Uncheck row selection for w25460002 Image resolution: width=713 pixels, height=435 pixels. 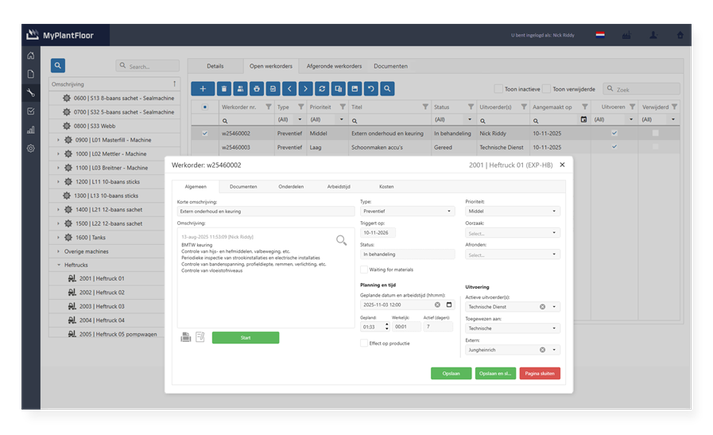pyautogui.click(x=205, y=133)
